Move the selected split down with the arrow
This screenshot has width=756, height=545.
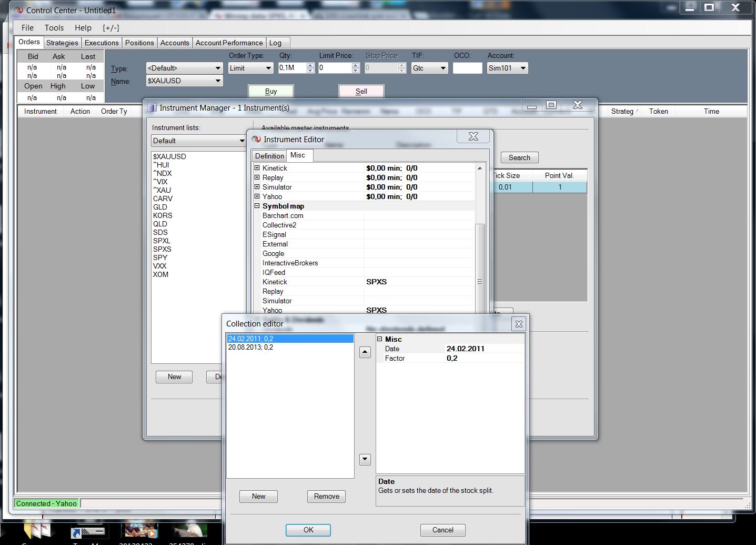365,459
